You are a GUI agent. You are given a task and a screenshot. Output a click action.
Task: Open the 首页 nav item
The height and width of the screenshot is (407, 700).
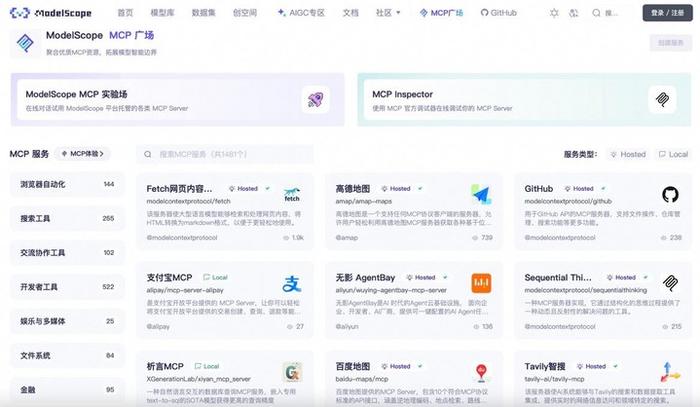[125, 13]
